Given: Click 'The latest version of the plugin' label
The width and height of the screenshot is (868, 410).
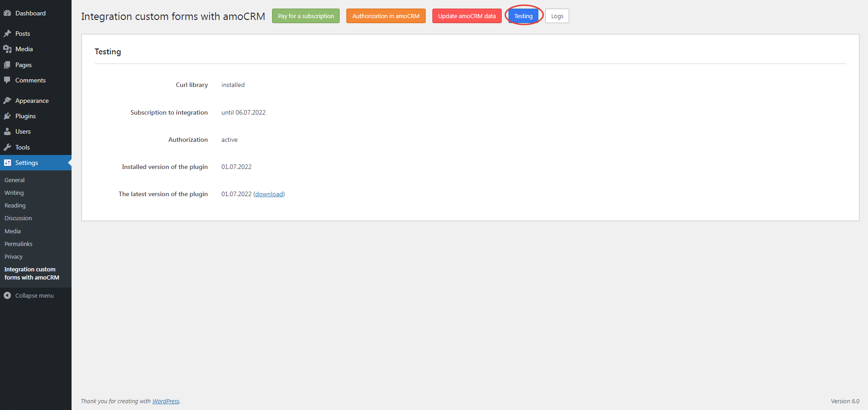Looking at the screenshot, I should tap(163, 194).
